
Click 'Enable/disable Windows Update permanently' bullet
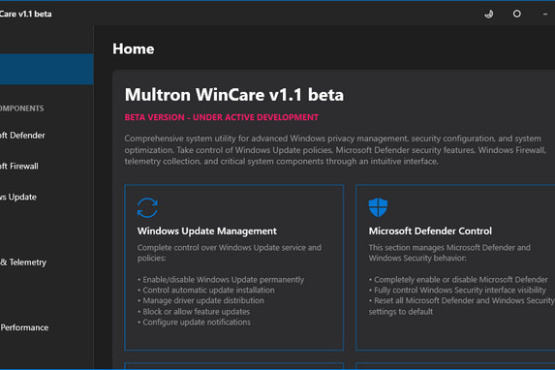(221, 280)
